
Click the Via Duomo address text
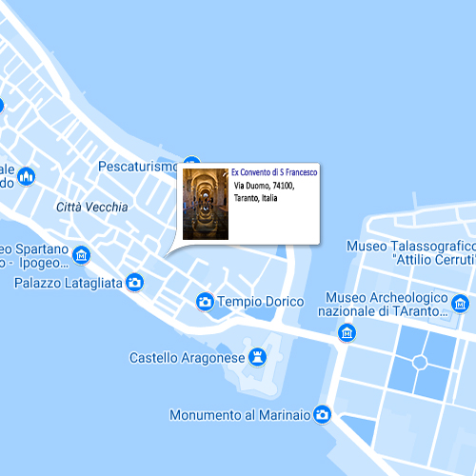[264, 191]
